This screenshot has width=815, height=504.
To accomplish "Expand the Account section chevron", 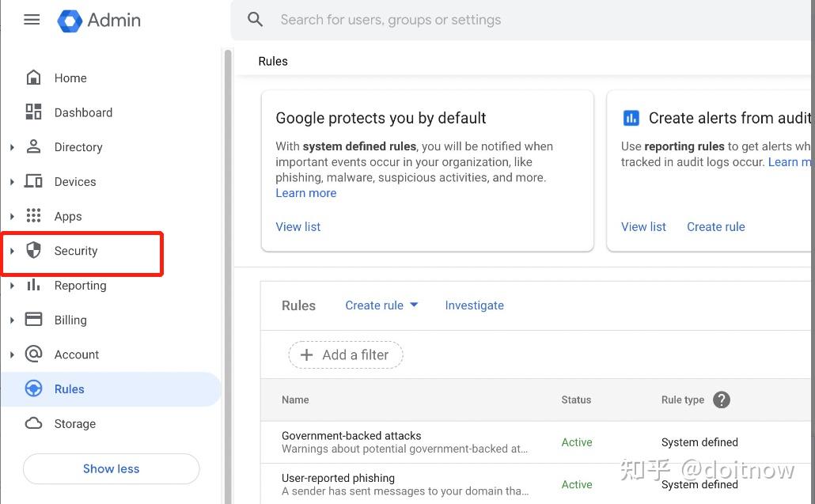I will 11,354.
